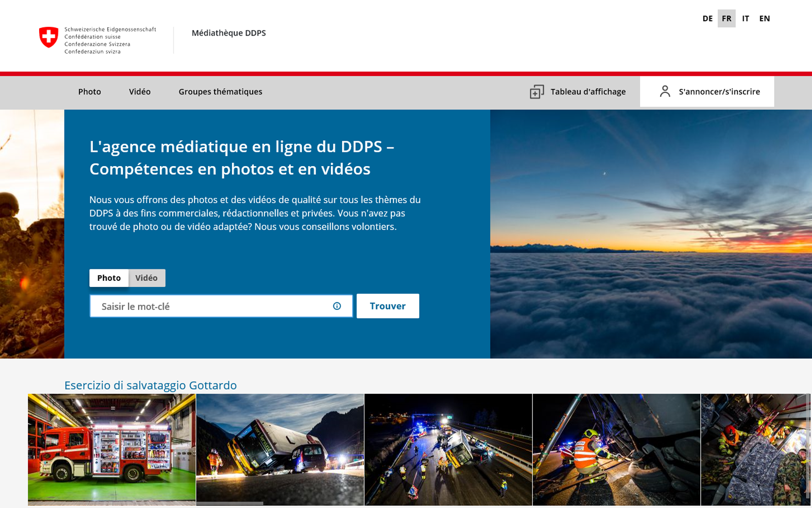Switch language to IT
This screenshot has width=812, height=508.
click(x=745, y=18)
